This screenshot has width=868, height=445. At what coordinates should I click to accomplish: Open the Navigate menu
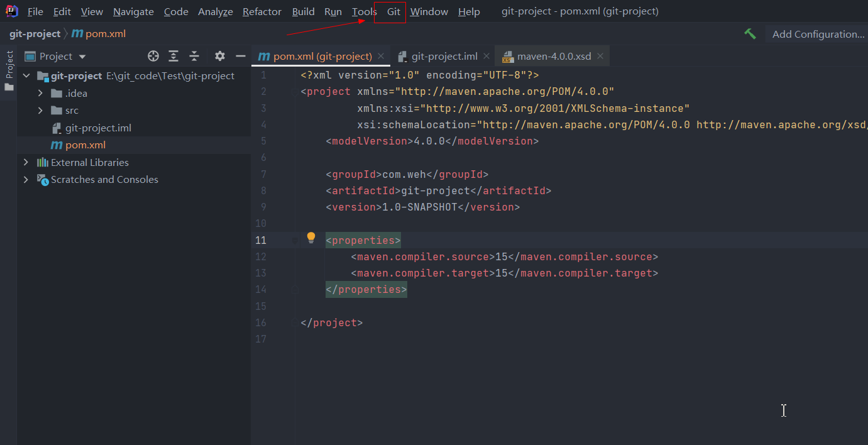click(x=133, y=12)
